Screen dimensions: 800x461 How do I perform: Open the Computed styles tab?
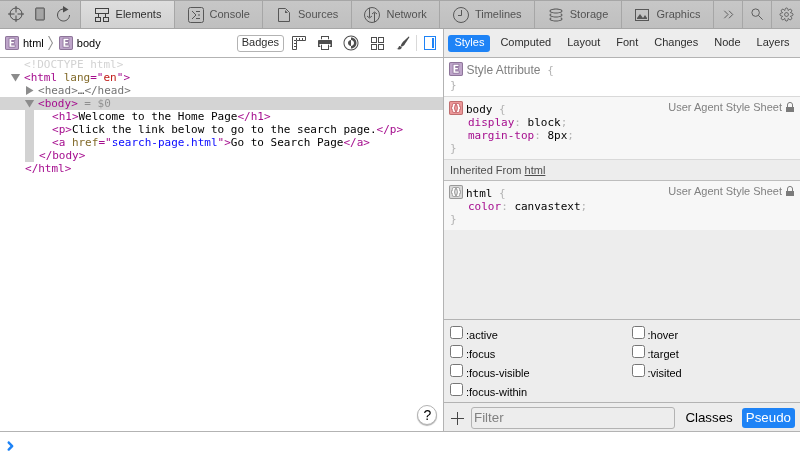click(525, 42)
